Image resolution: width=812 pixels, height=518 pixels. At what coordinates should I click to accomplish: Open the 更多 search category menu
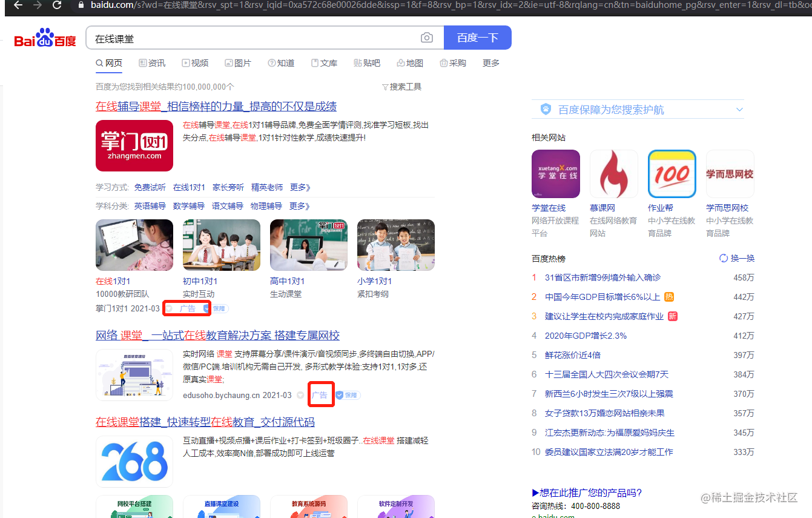click(x=491, y=63)
